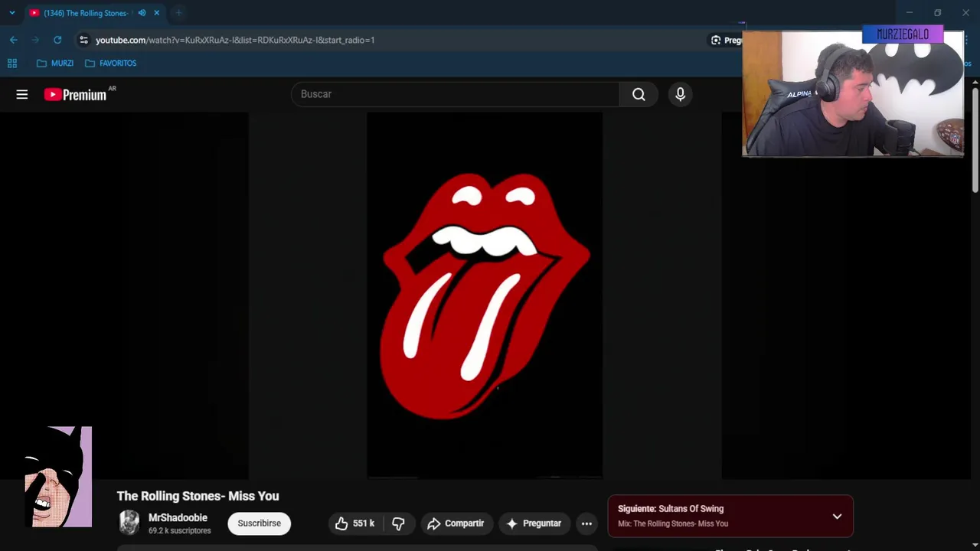Dislike the video with thumbs-down icon
The image size is (980, 551).
coord(398,523)
